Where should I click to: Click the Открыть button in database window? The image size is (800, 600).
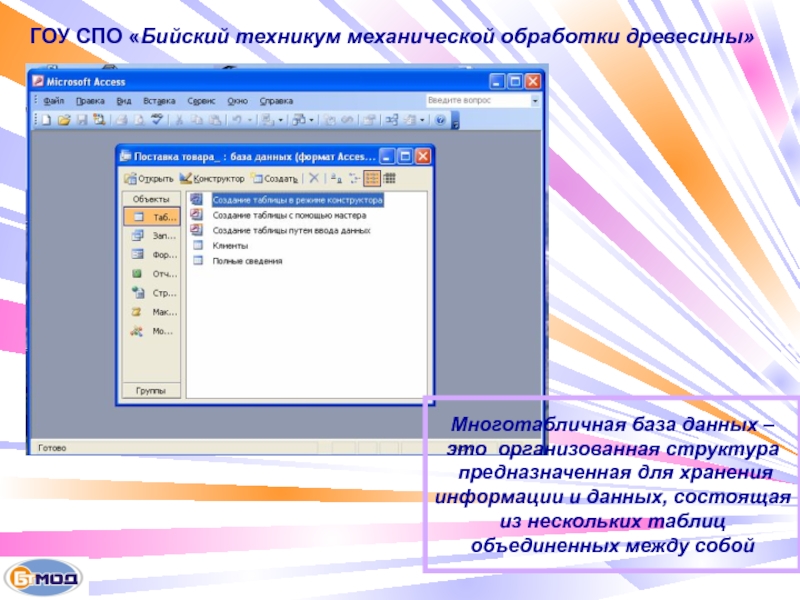[149, 179]
